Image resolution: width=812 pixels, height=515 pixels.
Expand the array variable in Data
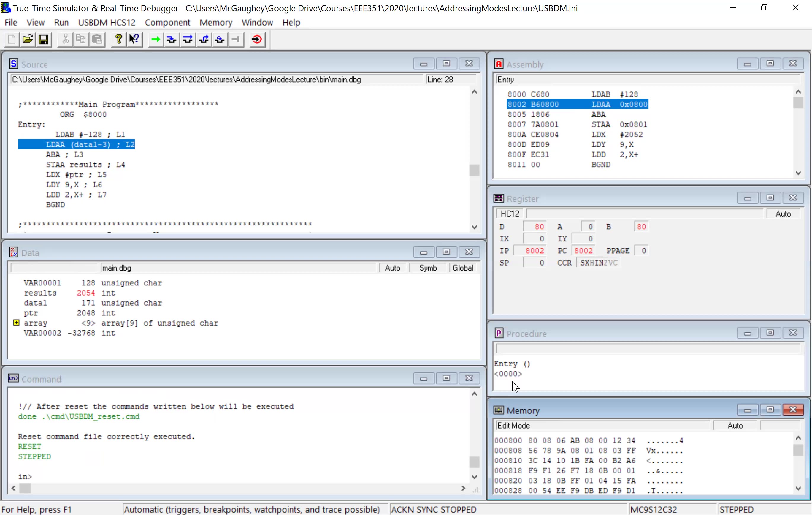click(16, 323)
